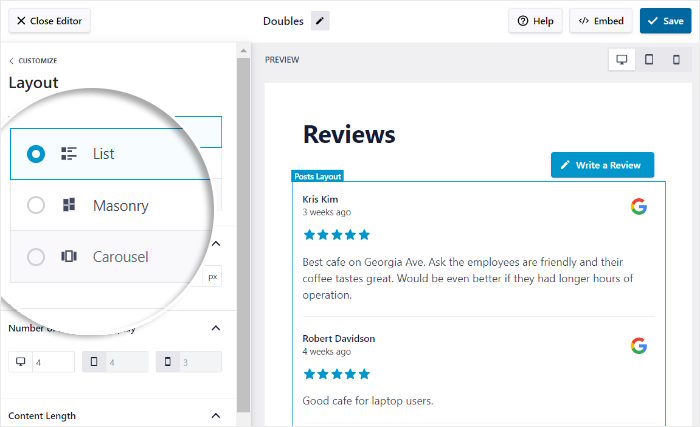Click the mobile icon beside the number field
This screenshot has width=700, height=427.
tap(168, 362)
